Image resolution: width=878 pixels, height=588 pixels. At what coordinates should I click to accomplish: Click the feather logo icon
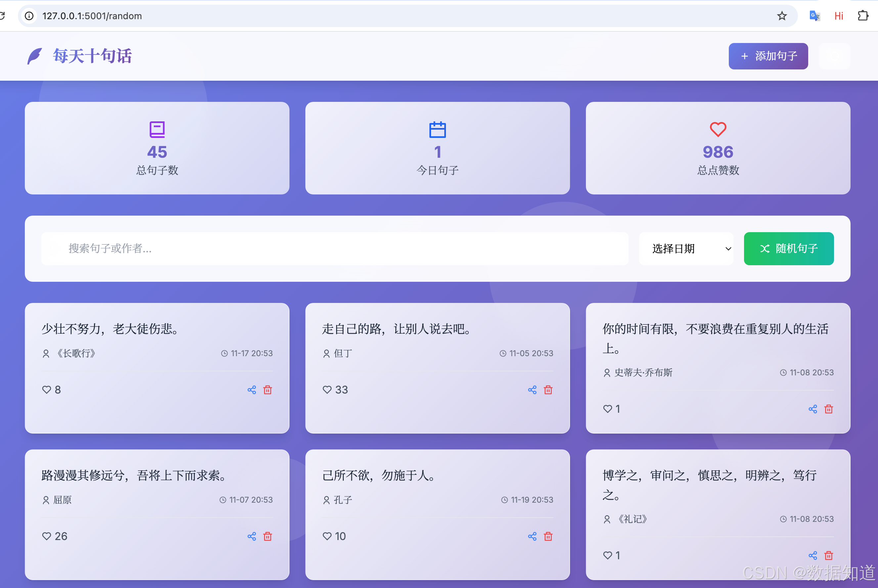tap(35, 56)
